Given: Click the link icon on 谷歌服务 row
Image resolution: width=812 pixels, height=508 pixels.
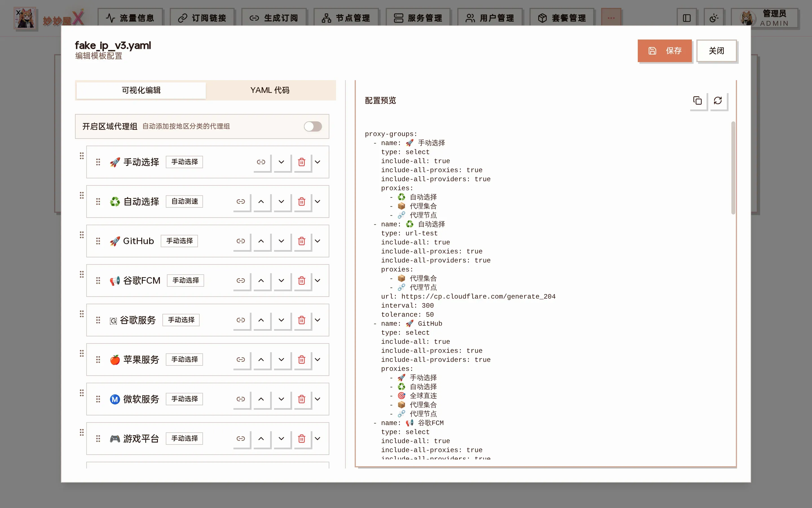Looking at the screenshot, I should [241, 320].
